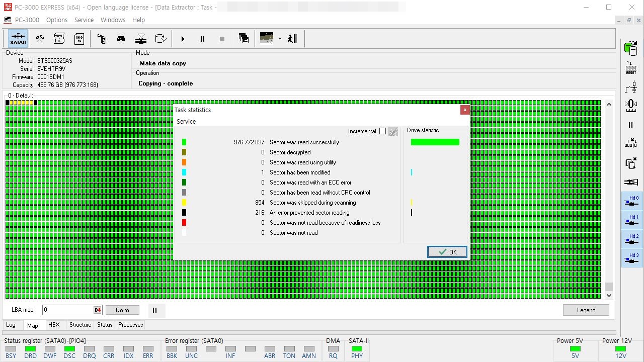644x362 pixels.
Task: Open the crossed hammer and wrench tools icon
Action: click(40, 39)
